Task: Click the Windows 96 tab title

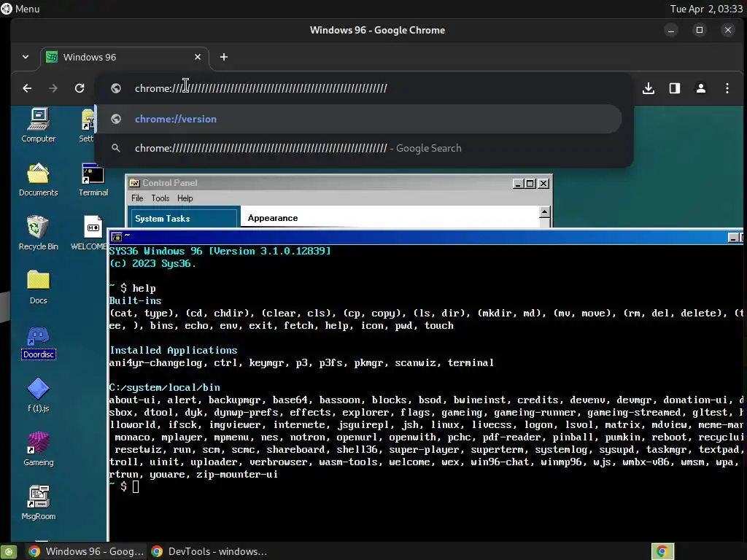Action: [x=90, y=57]
